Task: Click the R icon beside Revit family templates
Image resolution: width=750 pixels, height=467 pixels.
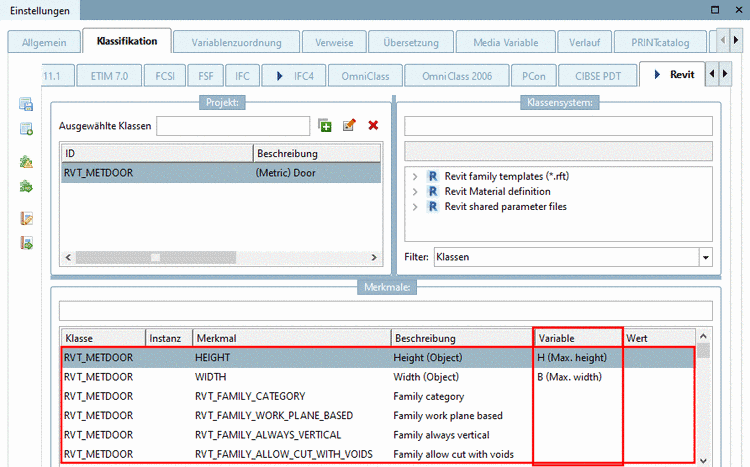Action: pos(432,176)
